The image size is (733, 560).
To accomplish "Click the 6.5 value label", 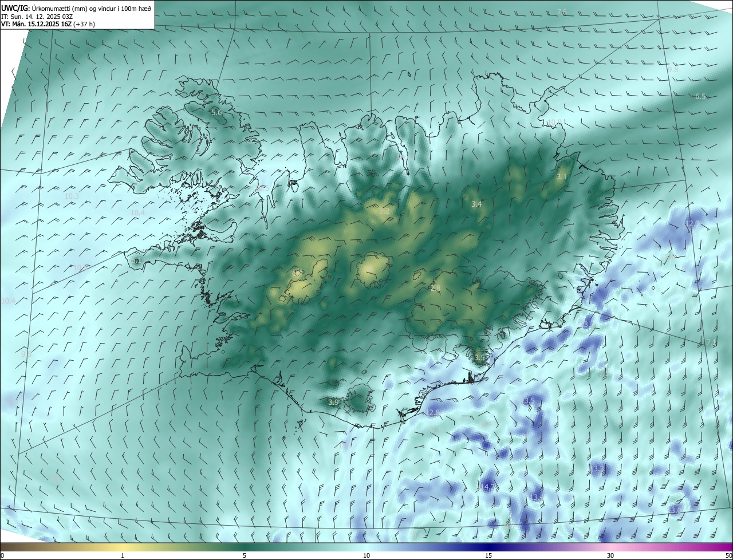I will click(700, 97).
